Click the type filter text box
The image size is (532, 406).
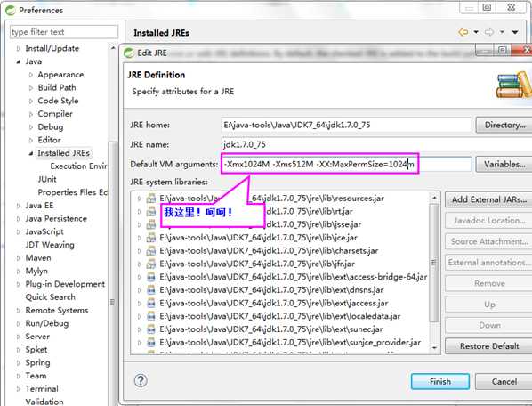[64, 32]
